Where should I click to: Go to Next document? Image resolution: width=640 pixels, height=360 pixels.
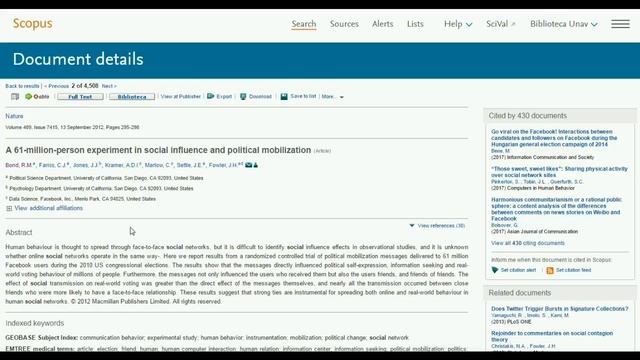tap(109, 86)
